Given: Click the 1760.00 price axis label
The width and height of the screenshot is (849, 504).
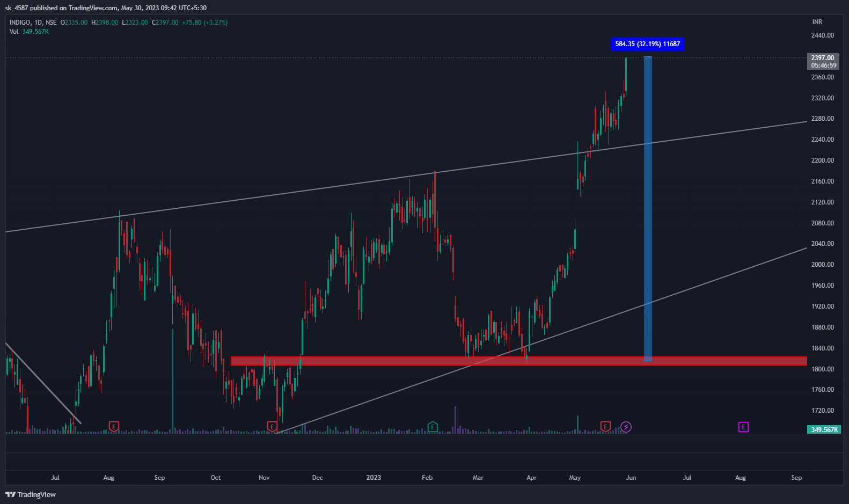Looking at the screenshot, I should click(x=823, y=390).
